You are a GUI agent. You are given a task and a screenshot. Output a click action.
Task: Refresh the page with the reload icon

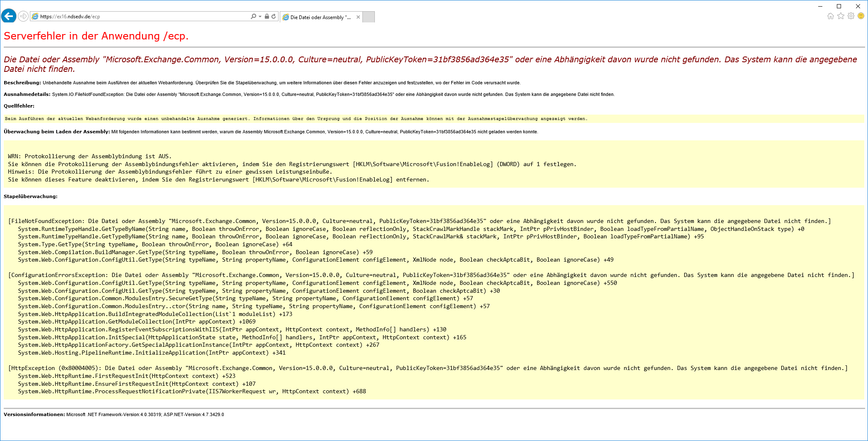(274, 17)
